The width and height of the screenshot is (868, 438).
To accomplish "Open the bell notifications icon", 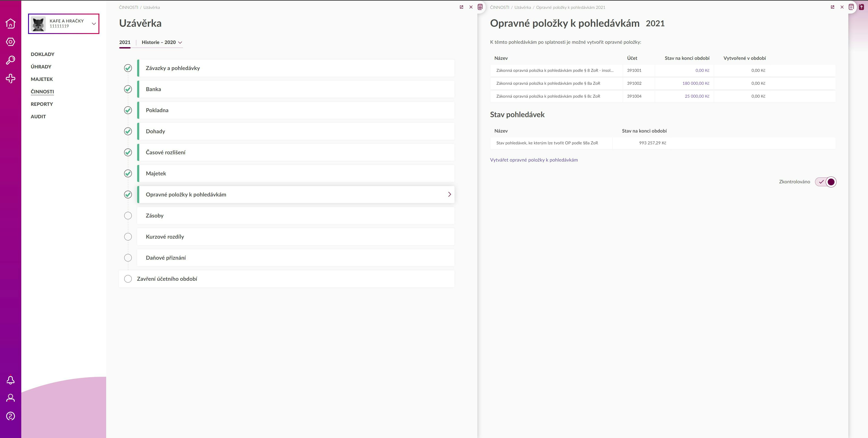I will [10, 380].
